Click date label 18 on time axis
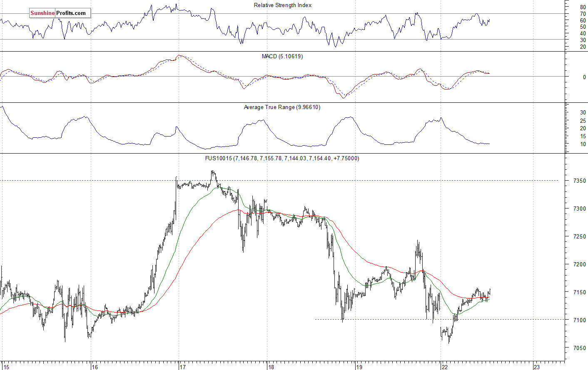588x370 pixels. (x=271, y=367)
